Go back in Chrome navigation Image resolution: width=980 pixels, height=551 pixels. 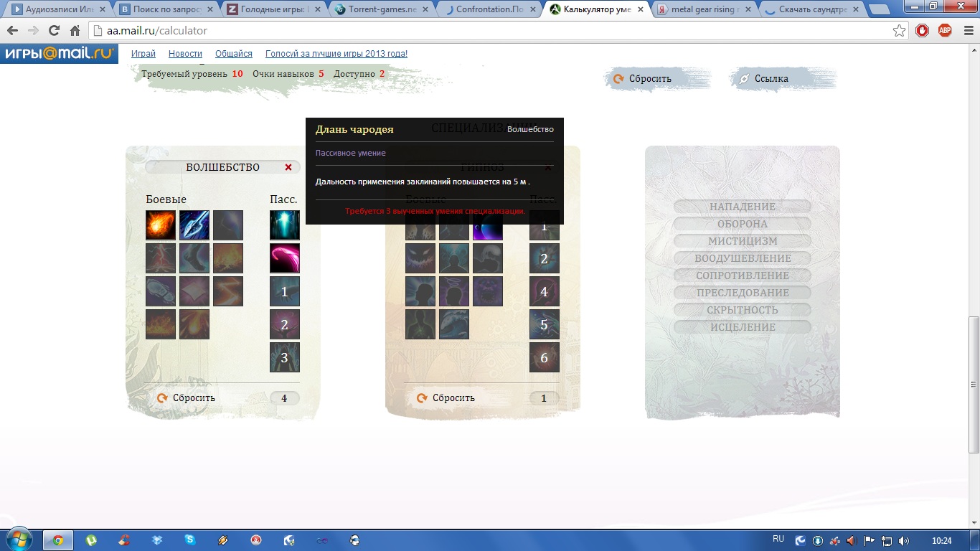tap(12, 31)
